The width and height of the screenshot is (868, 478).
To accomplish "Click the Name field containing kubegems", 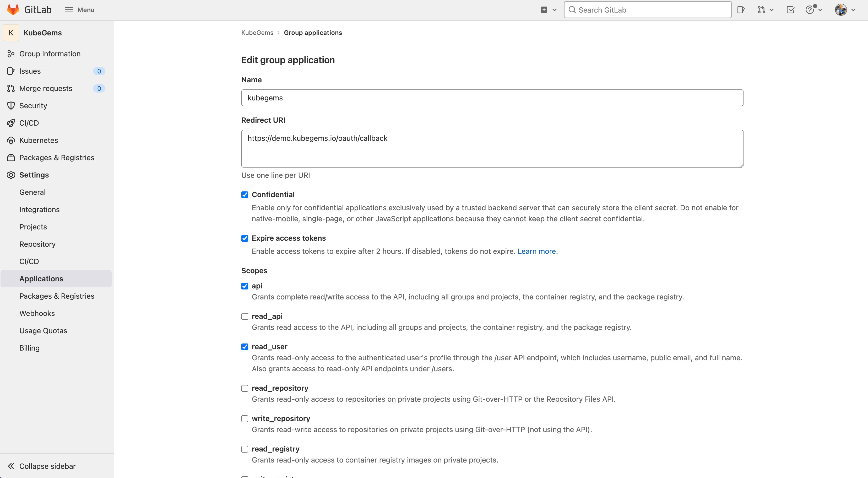I will pyautogui.click(x=492, y=98).
